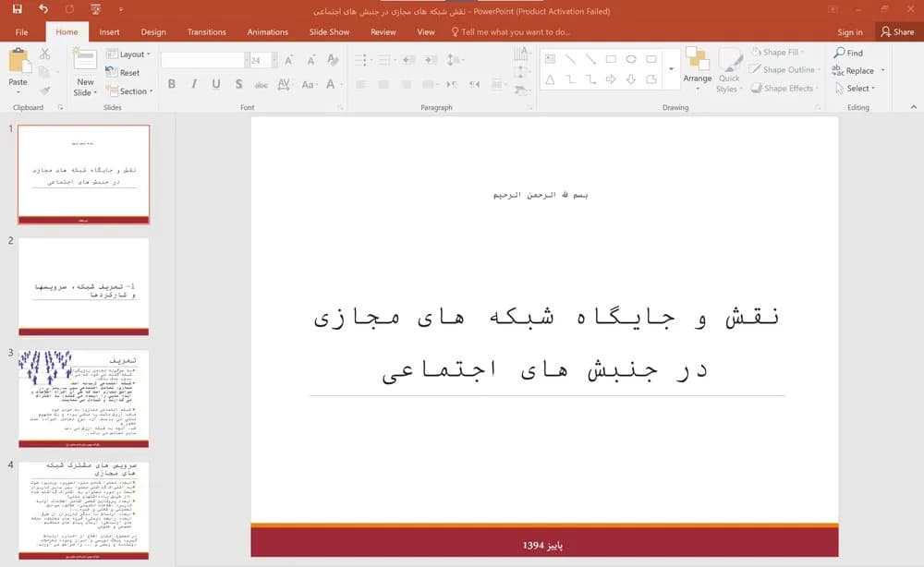Switch to the Insert tab
This screenshot has width=924, height=567.
[x=109, y=31]
